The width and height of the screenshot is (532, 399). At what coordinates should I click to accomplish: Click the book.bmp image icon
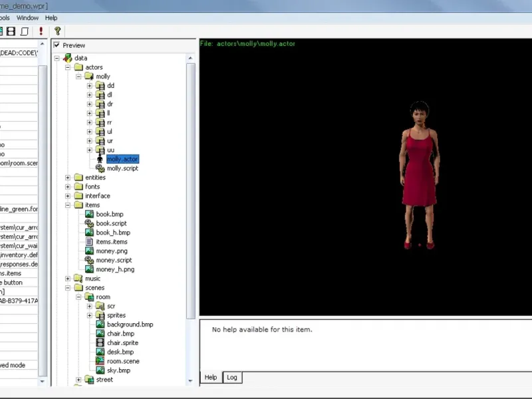point(89,214)
